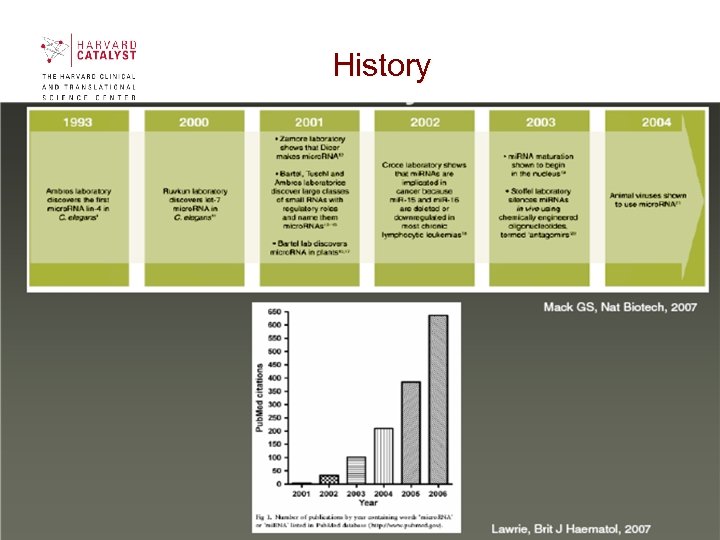Select text "Ambros laboratory discovers the first microRNA lin-4"
720x540 pixels.
(79, 200)
